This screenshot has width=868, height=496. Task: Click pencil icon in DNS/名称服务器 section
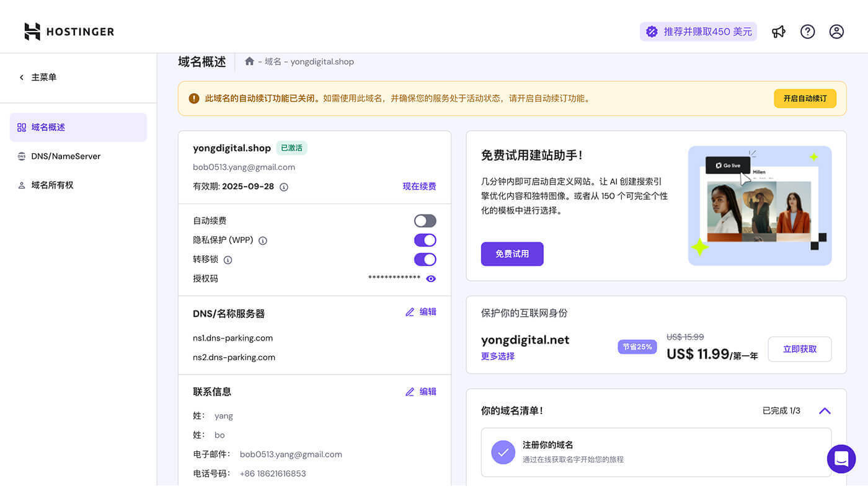pyautogui.click(x=410, y=312)
